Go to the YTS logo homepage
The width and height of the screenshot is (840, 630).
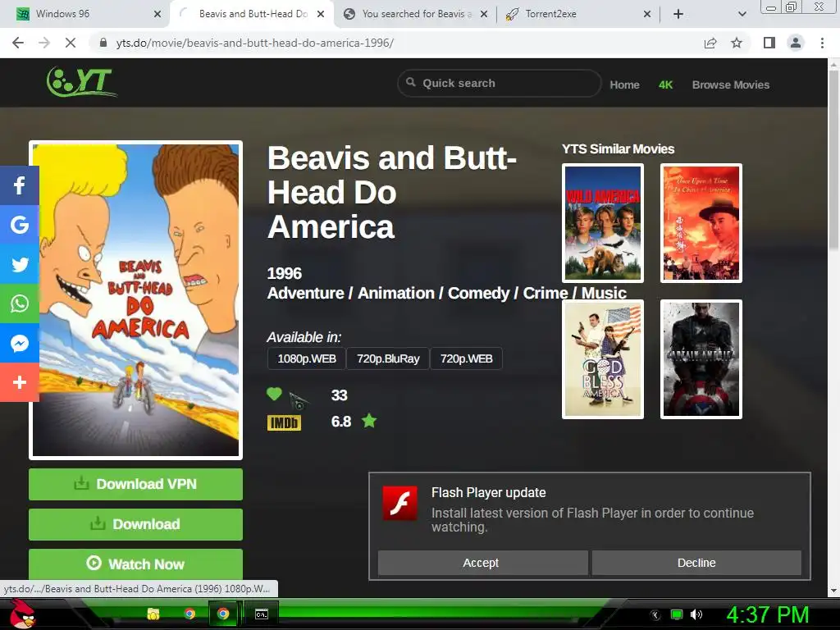coord(81,82)
